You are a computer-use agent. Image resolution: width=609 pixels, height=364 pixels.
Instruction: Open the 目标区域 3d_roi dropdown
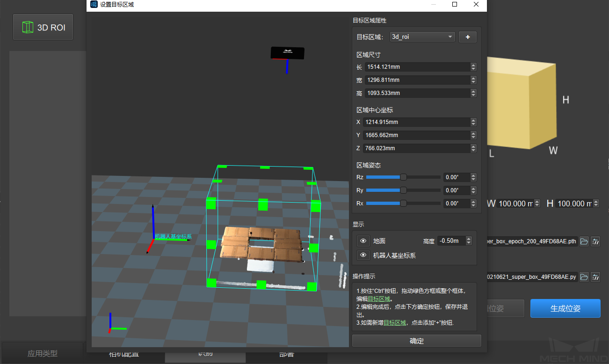click(x=422, y=37)
